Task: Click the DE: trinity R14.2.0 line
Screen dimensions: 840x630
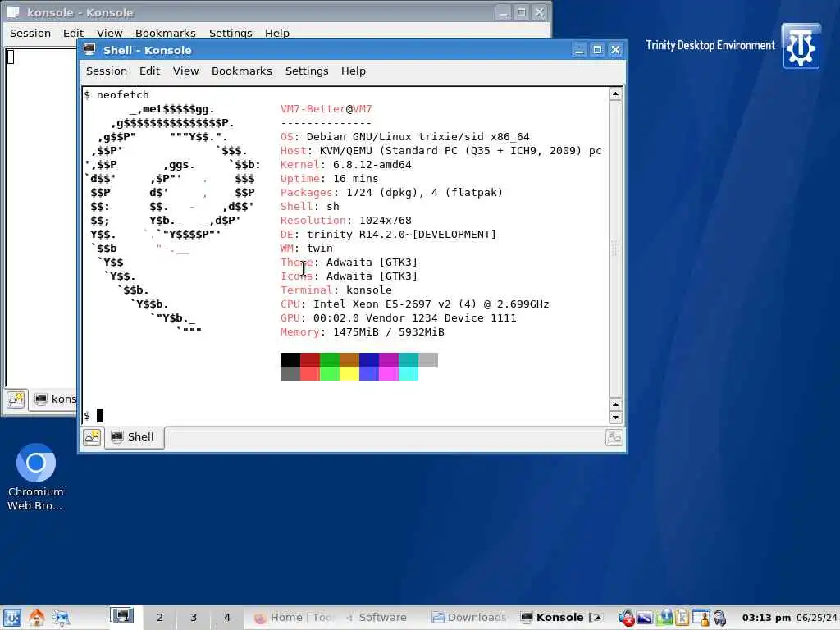Action: pyautogui.click(x=388, y=234)
